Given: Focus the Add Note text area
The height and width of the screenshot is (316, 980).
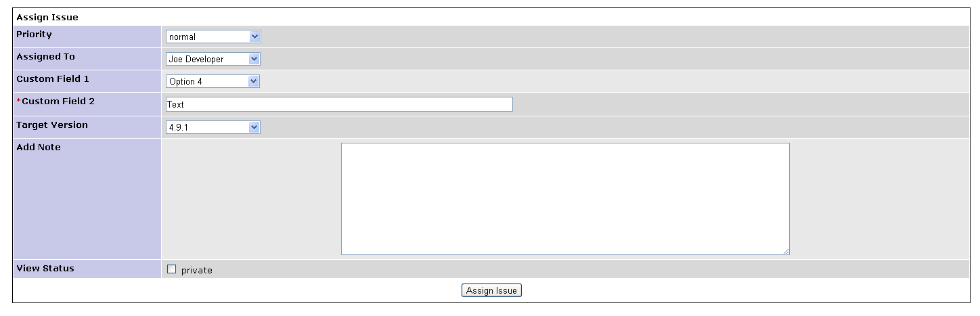Looking at the screenshot, I should pos(565,199).
